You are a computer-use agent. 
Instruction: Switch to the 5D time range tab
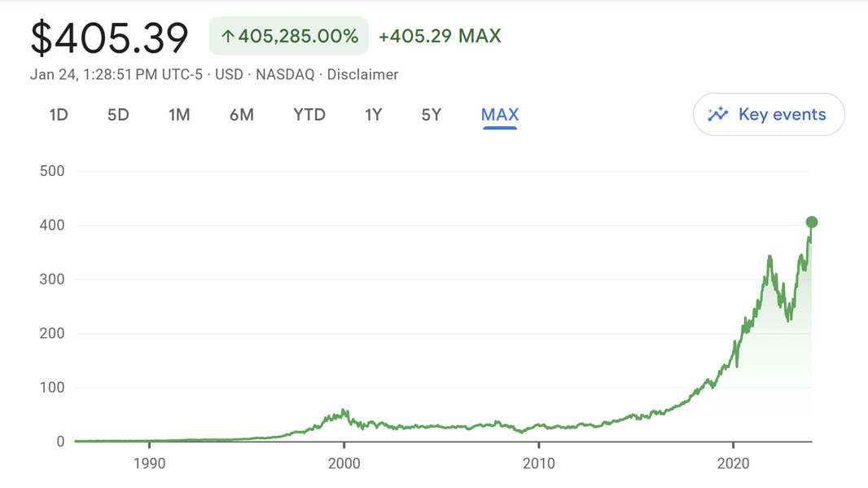117,115
